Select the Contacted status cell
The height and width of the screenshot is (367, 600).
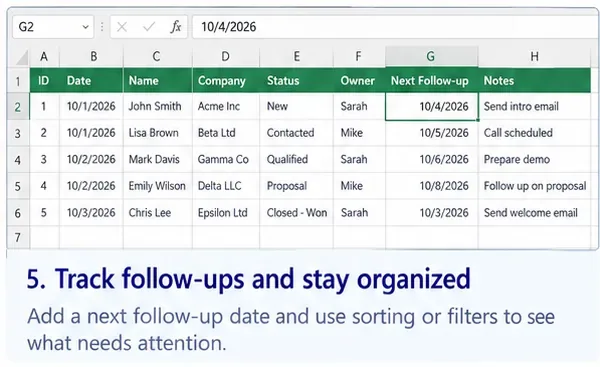(x=297, y=133)
